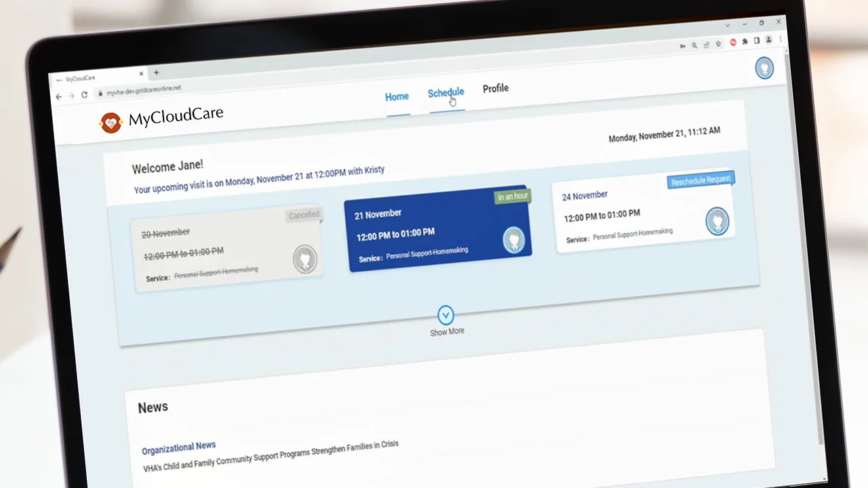Click the upcoming visit message text
868x488 pixels.
click(x=259, y=179)
